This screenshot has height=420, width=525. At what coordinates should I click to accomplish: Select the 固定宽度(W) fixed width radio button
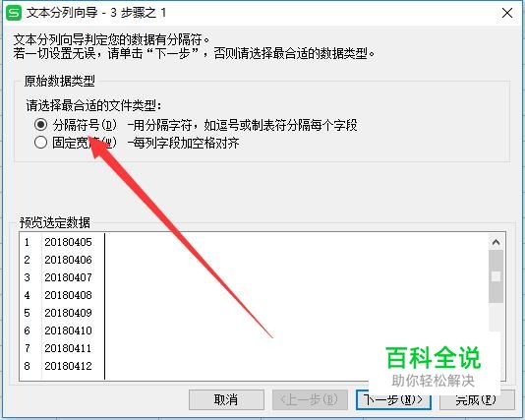[41, 143]
